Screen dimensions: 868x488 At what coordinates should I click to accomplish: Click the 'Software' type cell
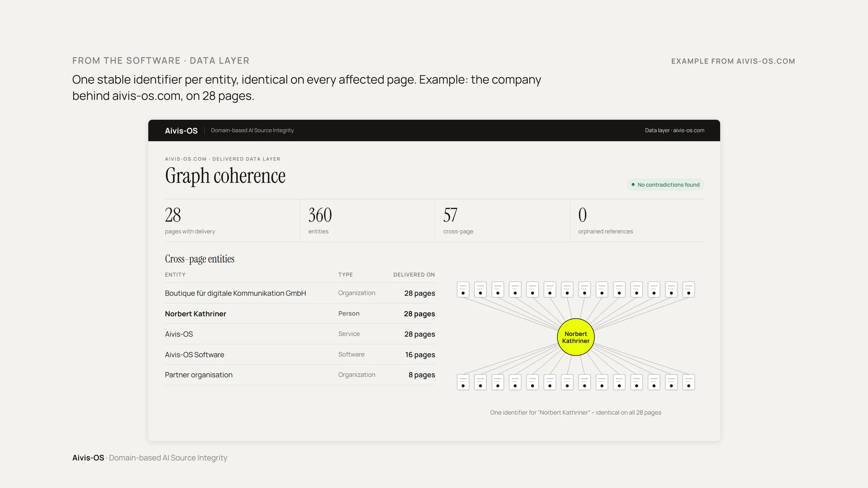tap(351, 355)
